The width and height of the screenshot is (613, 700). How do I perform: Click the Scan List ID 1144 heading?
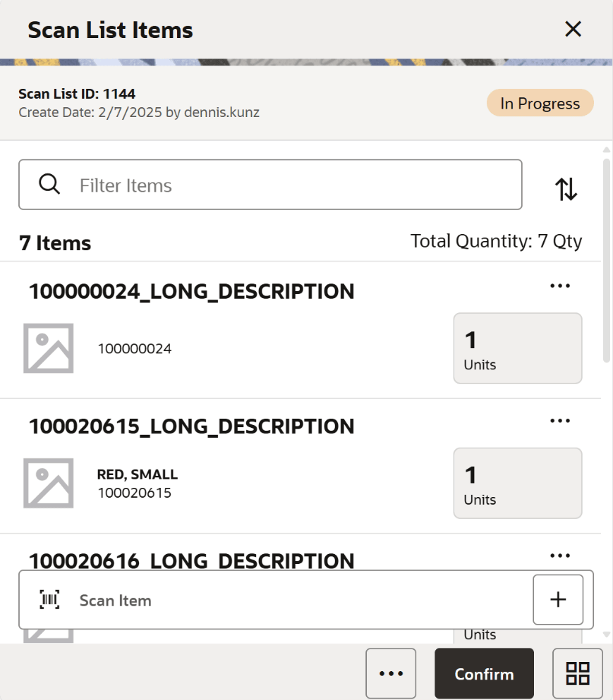click(77, 93)
